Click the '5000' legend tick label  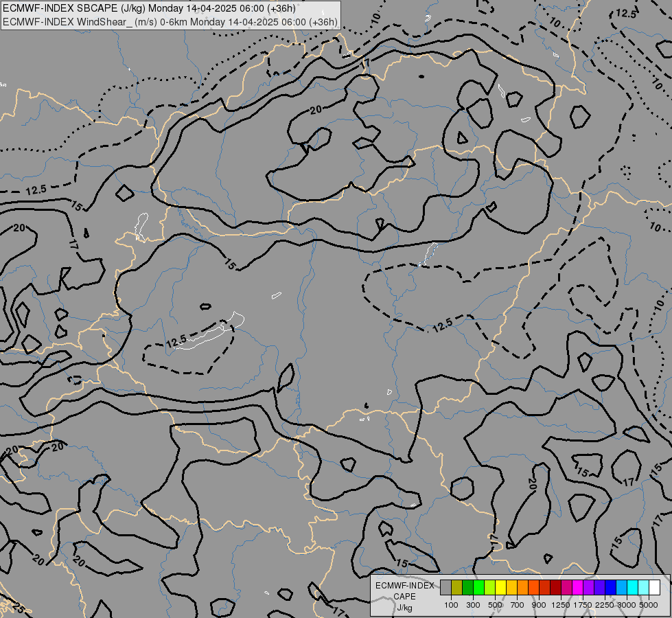tap(649, 605)
